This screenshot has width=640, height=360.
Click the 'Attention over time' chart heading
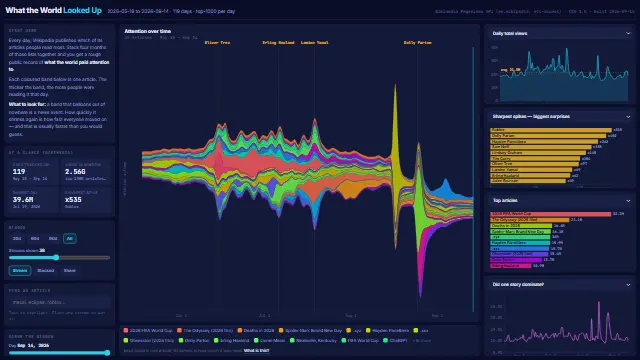147,31
